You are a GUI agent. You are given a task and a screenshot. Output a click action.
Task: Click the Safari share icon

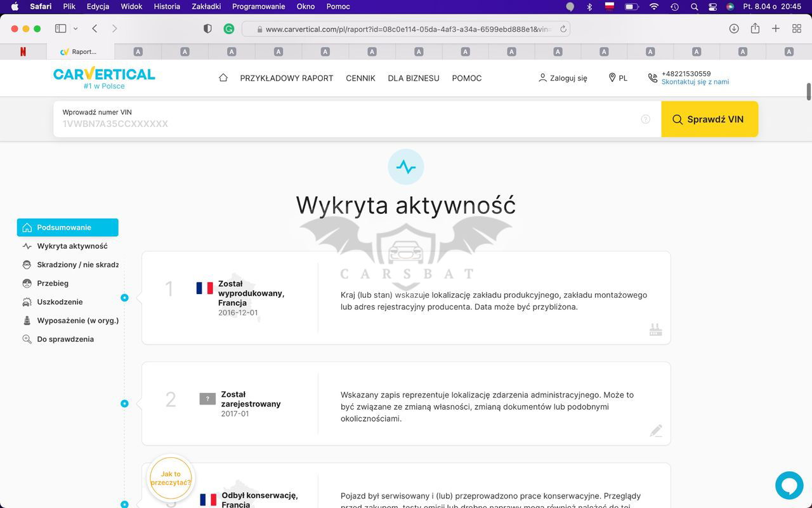[755, 29]
